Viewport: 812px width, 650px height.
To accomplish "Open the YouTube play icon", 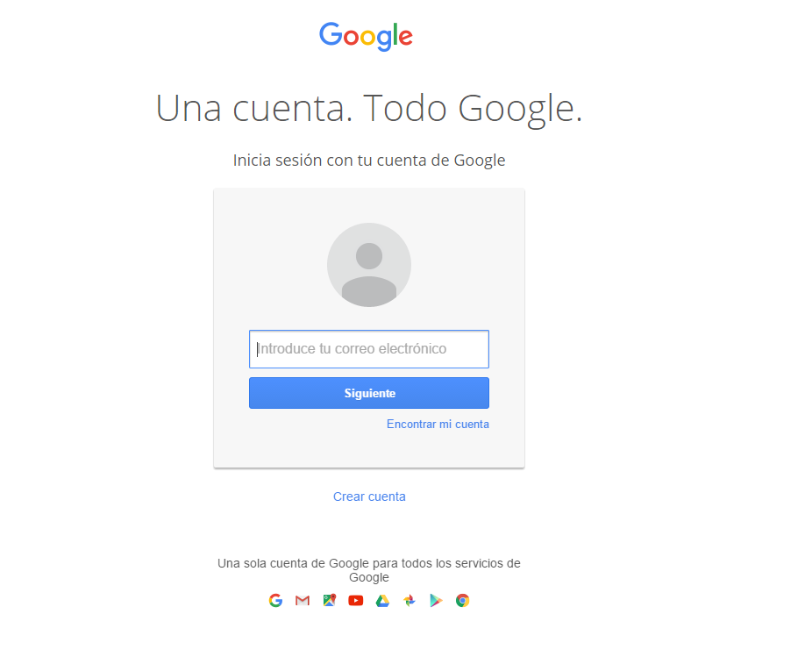I will point(356,600).
